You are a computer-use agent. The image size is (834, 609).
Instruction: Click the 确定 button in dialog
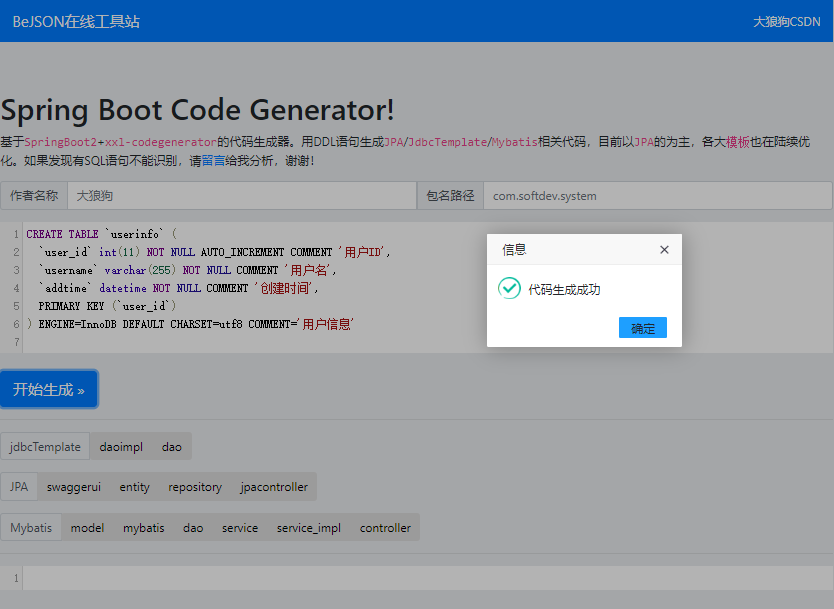click(x=642, y=328)
